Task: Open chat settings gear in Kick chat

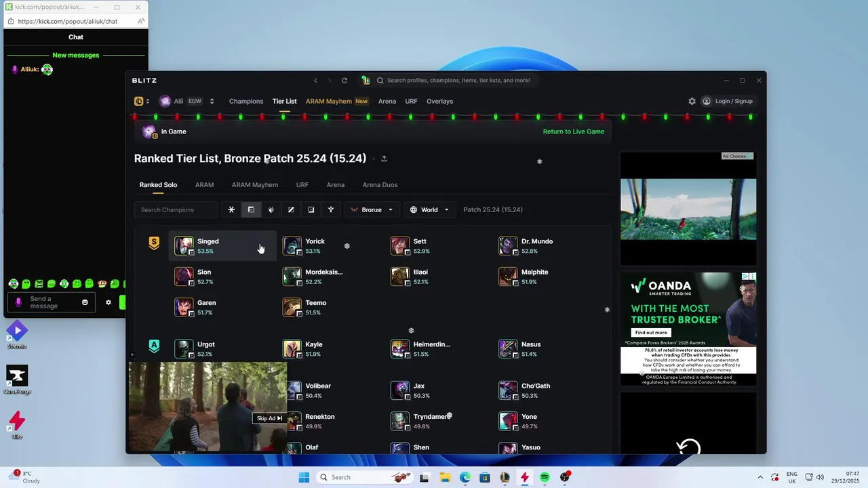Action: pyautogui.click(x=108, y=302)
